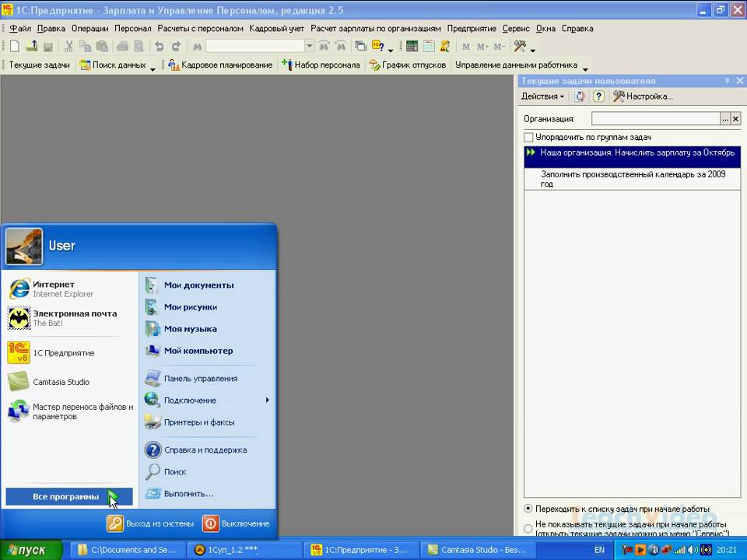The height and width of the screenshot is (560, 747).
Task: Click the Набор персонала button
Action: pyautogui.click(x=321, y=65)
